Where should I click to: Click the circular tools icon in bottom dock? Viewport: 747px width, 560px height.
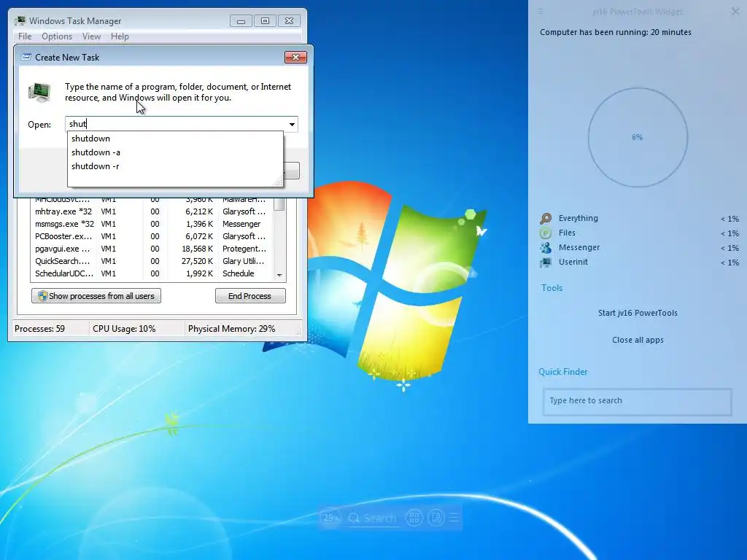(436, 518)
